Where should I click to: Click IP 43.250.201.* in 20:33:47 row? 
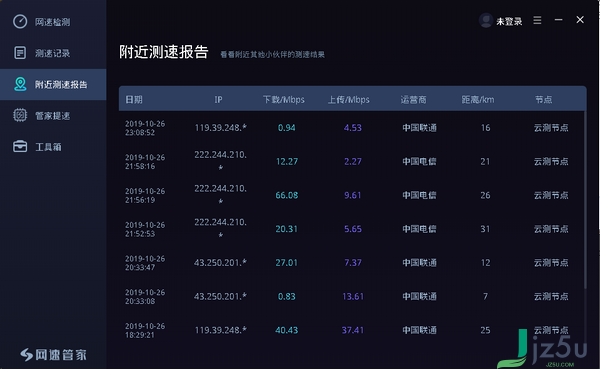pos(220,263)
